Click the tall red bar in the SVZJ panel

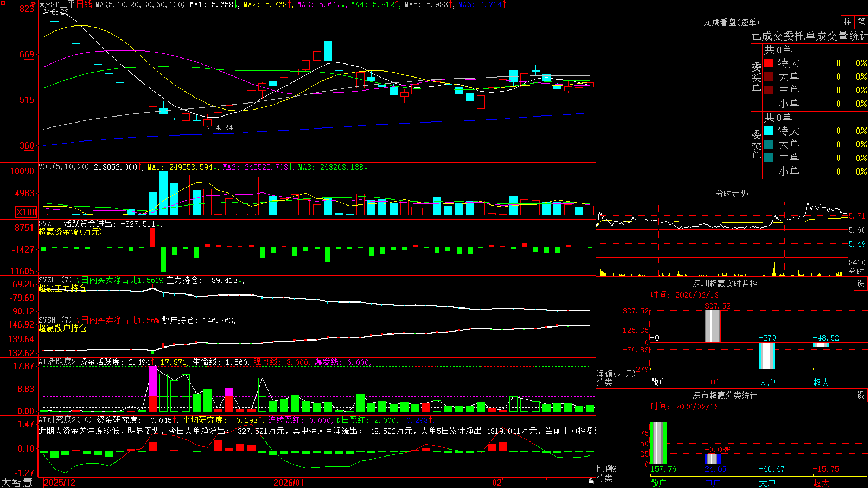point(152,237)
